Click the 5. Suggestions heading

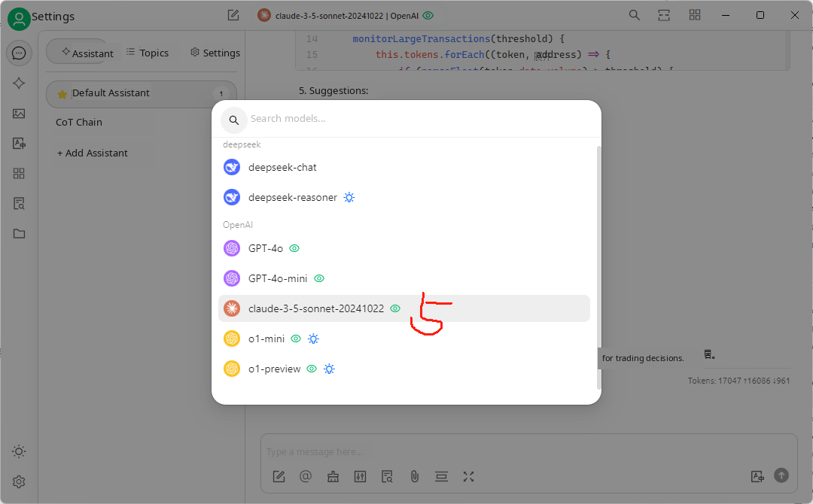tap(333, 91)
